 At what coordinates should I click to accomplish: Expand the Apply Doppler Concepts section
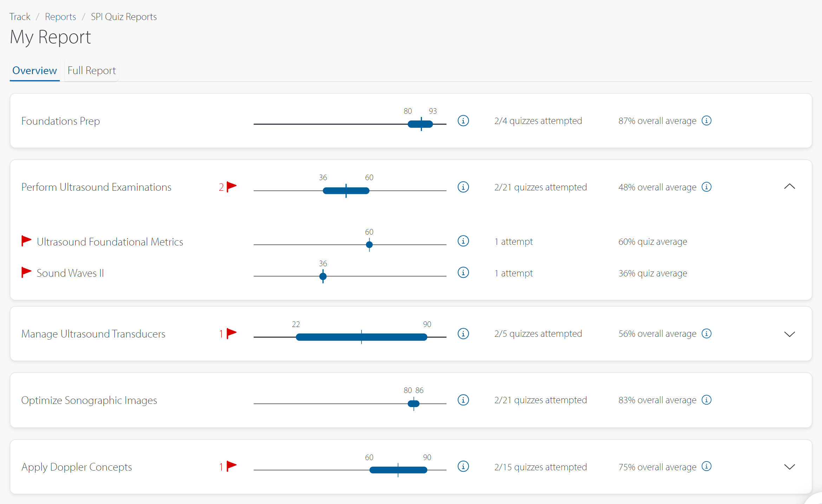coord(789,467)
